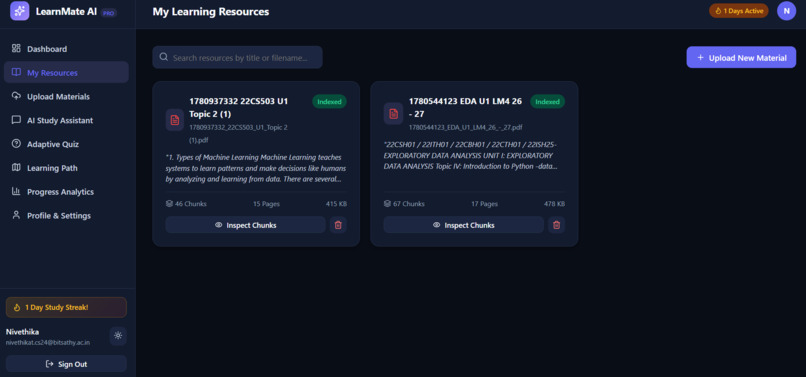
Task: Click the 1 Day Study Streak banner
Action: coord(66,307)
